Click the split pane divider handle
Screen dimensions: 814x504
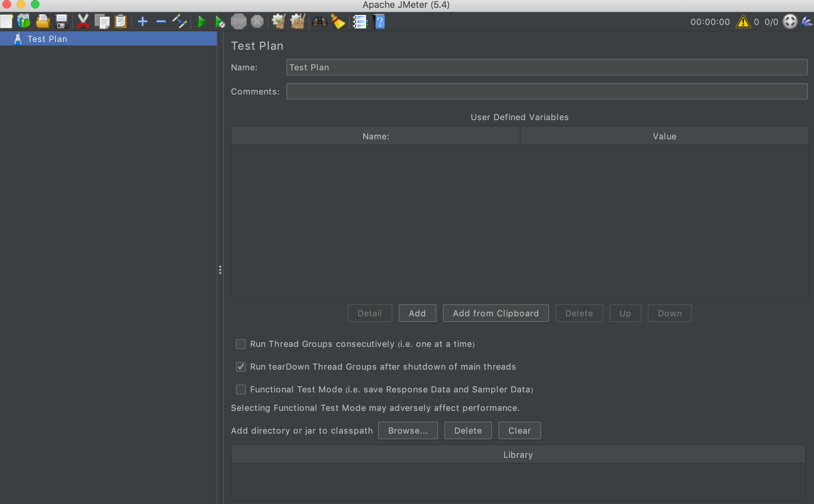click(220, 270)
